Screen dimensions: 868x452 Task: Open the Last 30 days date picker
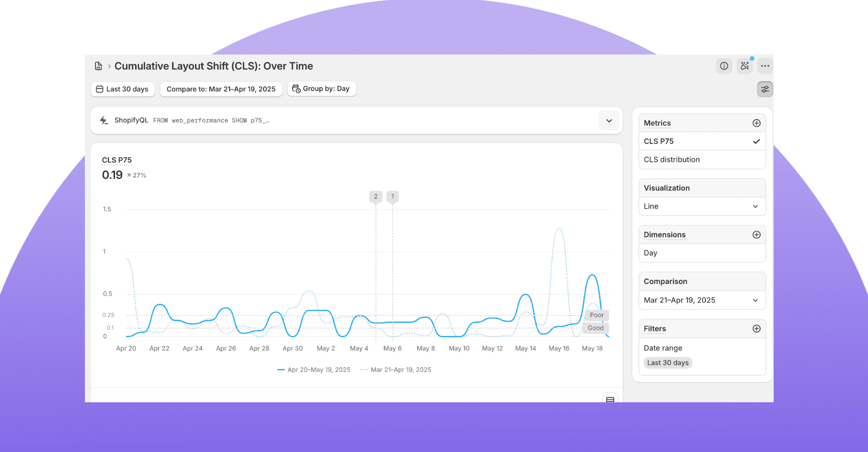click(123, 89)
